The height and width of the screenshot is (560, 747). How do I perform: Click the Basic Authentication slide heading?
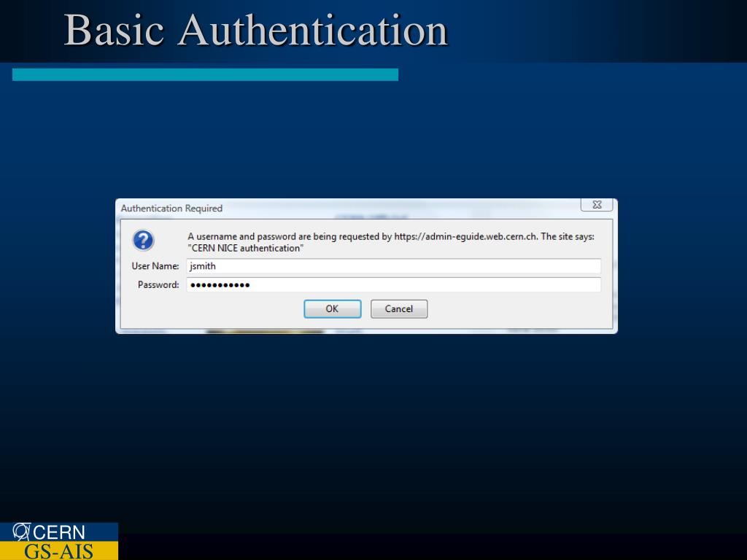256,30
